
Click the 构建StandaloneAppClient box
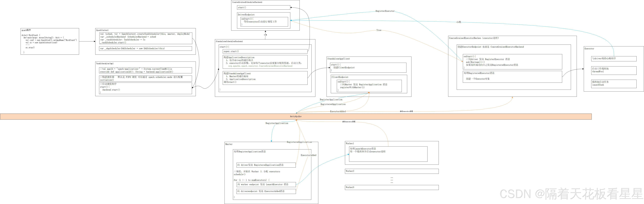point(265,78)
